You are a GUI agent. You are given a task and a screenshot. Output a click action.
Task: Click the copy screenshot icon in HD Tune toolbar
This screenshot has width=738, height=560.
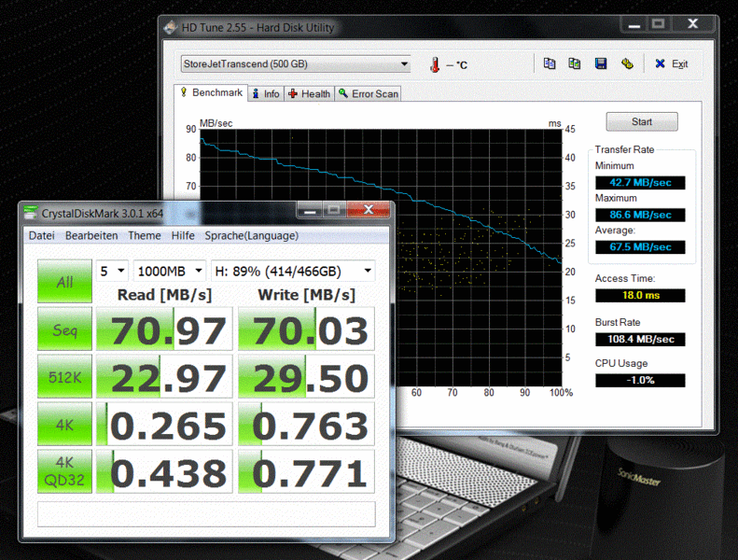(x=574, y=63)
